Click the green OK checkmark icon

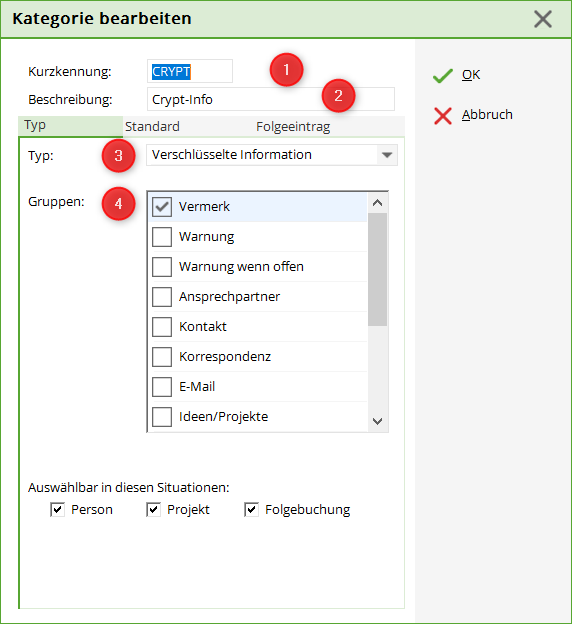[x=442, y=76]
